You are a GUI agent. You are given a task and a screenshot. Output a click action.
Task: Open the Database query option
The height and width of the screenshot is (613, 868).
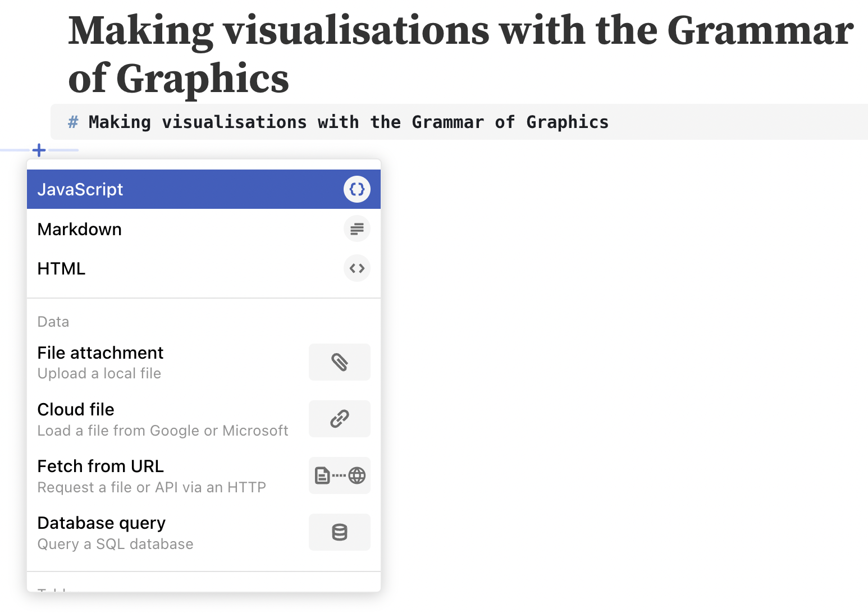coord(102,523)
